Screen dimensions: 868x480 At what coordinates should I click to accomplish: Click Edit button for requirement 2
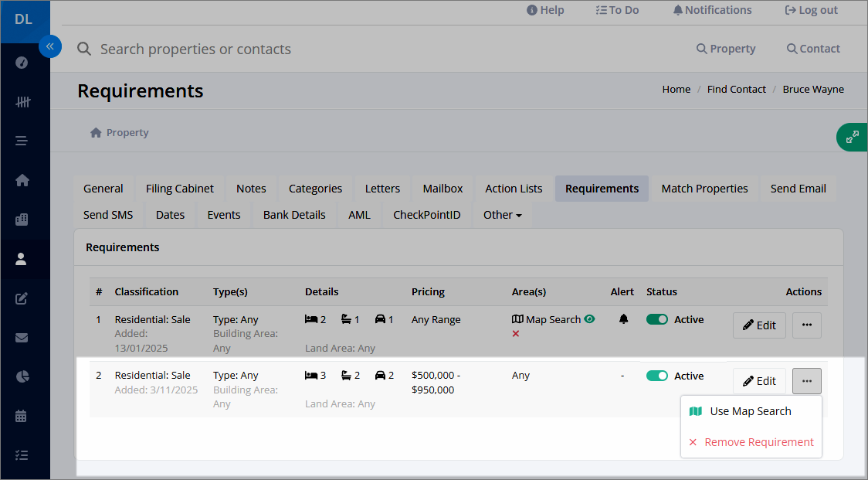[x=759, y=381]
